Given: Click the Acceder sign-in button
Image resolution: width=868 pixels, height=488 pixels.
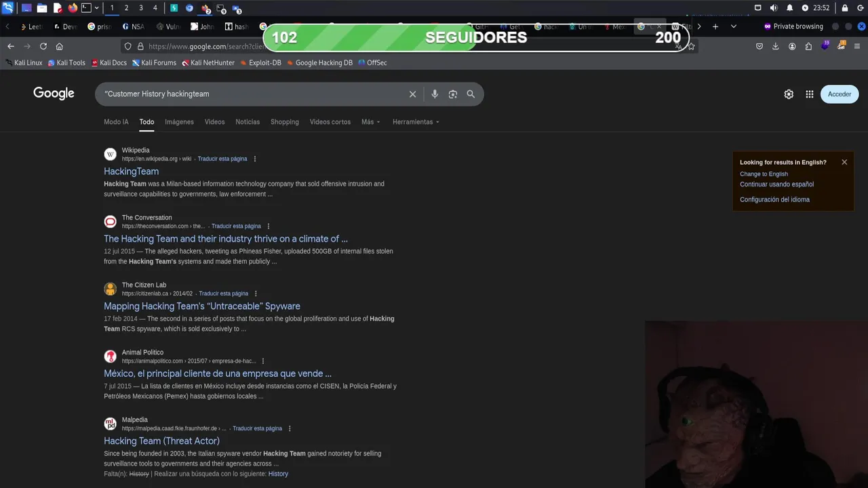Looking at the screenshot, I should [839, 94].
